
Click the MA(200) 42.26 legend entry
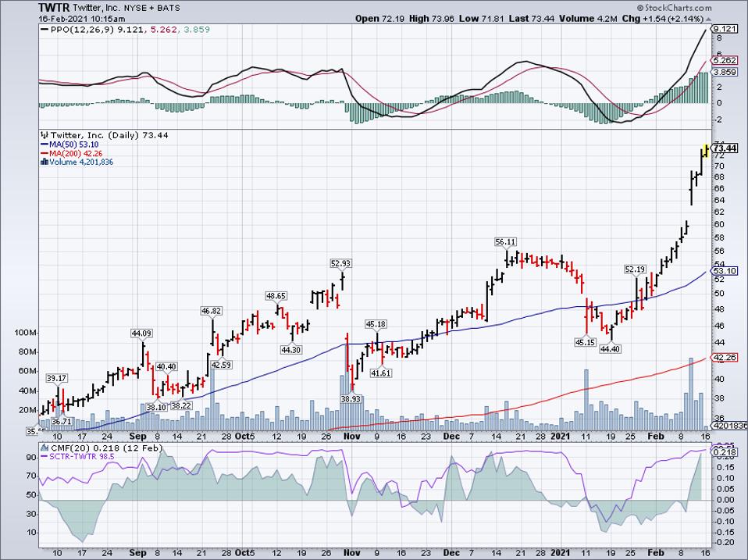point(76,154)
